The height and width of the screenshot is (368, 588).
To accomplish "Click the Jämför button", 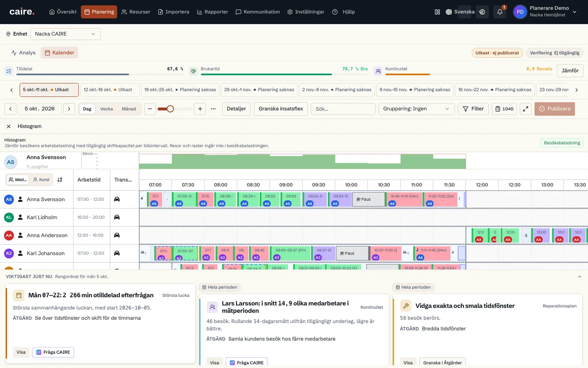I will [570, 71].
